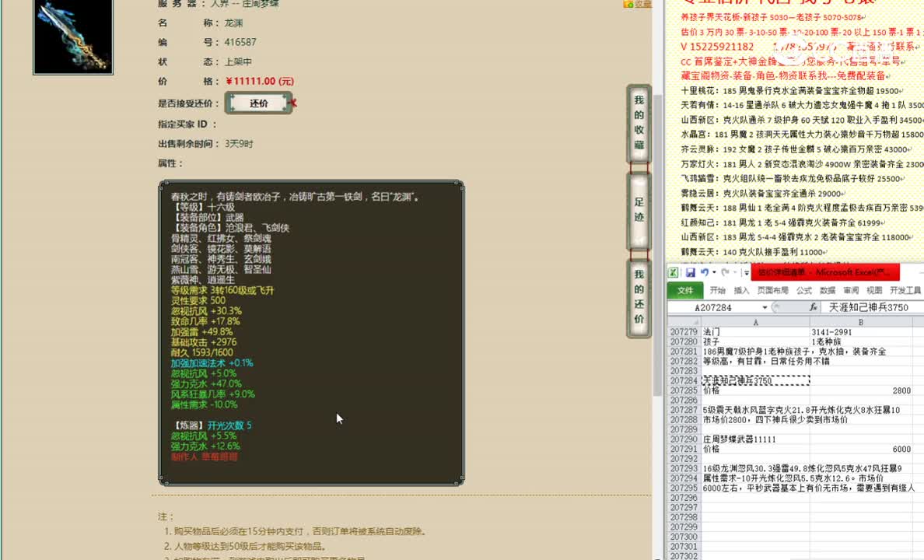Switch to the 插入 ribbon tab

(741, 291)
